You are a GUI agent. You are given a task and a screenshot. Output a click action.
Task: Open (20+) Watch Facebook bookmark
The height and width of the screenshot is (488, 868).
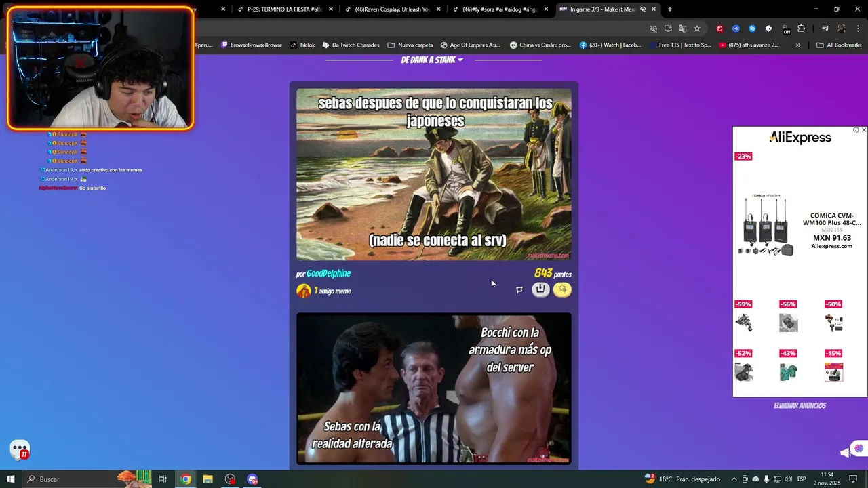610,45
